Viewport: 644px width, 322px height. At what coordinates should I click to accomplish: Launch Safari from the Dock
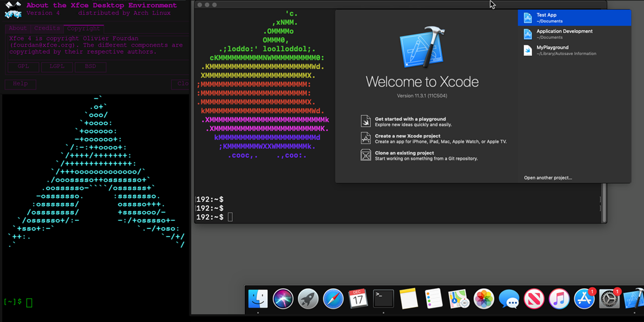click(x=333, y=298)
